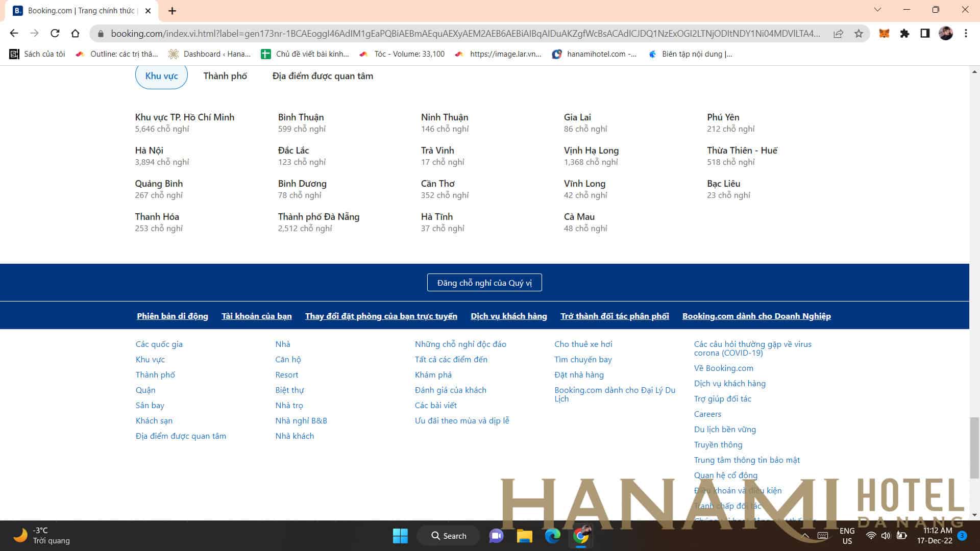Show hidden system tray icons
The height and width of the screenshot is (551, 980).
[805, 536]
